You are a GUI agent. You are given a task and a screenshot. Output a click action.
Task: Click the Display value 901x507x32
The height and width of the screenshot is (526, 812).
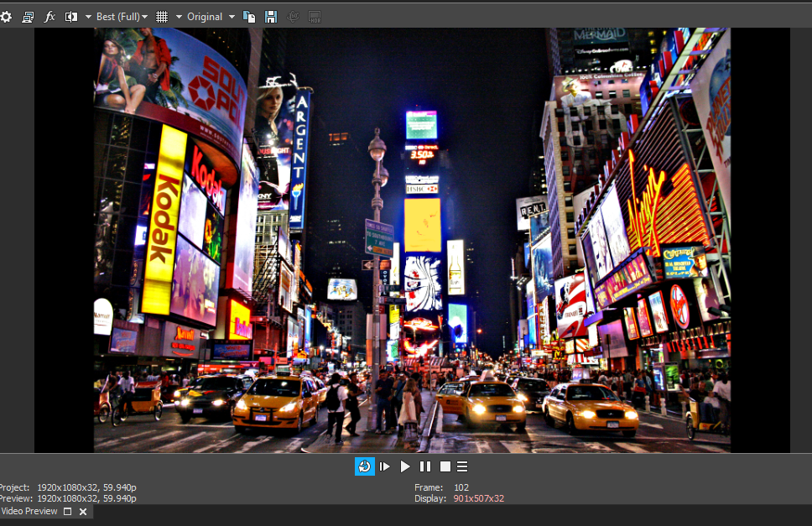478,498
